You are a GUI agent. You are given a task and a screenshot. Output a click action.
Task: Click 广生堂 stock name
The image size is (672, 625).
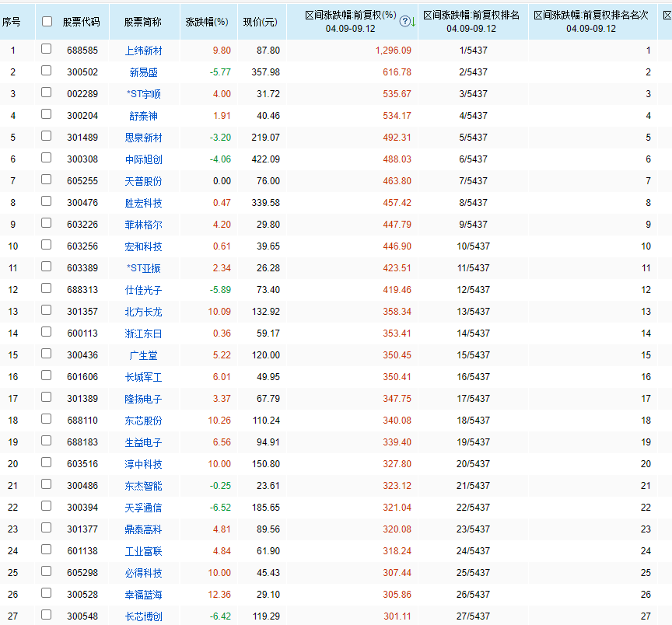click(144, 355)
